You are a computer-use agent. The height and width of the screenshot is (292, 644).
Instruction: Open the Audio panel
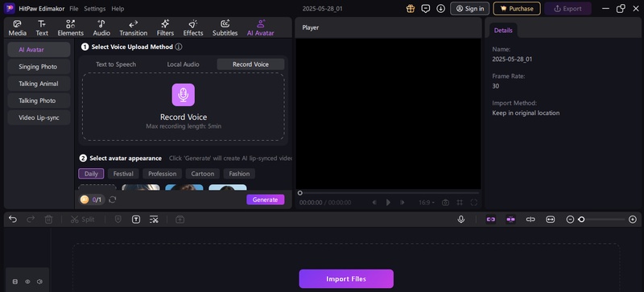(x=101, y=28)
